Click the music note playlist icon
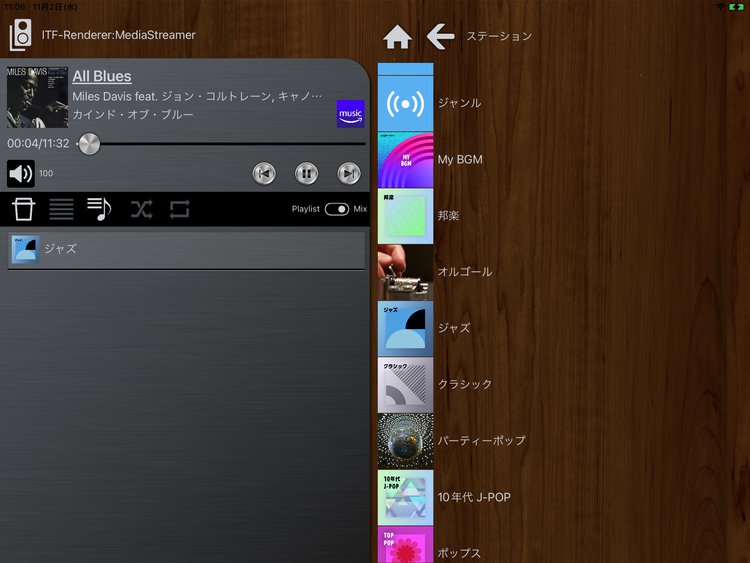This screenshot has height=563, width=750. point(100,209)
